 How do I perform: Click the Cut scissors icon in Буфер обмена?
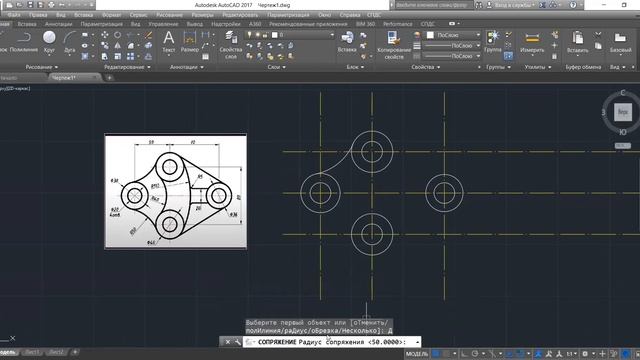tap(598, 35)
